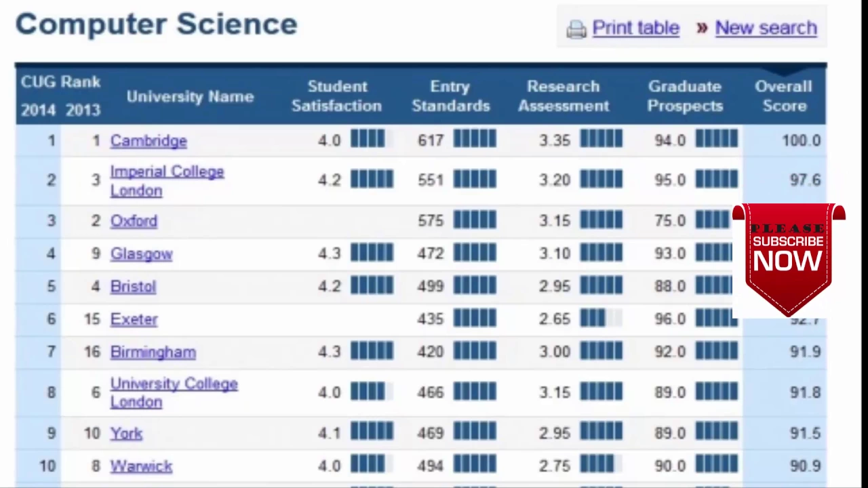Click Warwick's entry standards value 494
The image size is (868, 488).
(431, 466)
